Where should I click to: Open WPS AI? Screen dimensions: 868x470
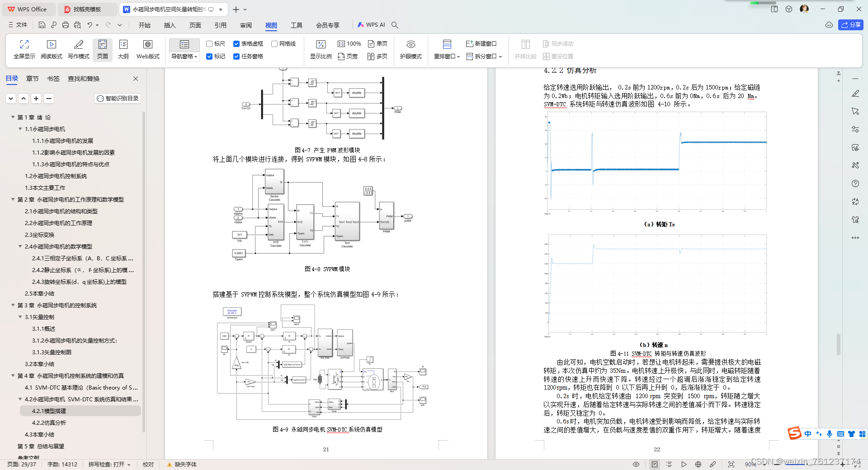pyautogui.click(x=371, y=25)
